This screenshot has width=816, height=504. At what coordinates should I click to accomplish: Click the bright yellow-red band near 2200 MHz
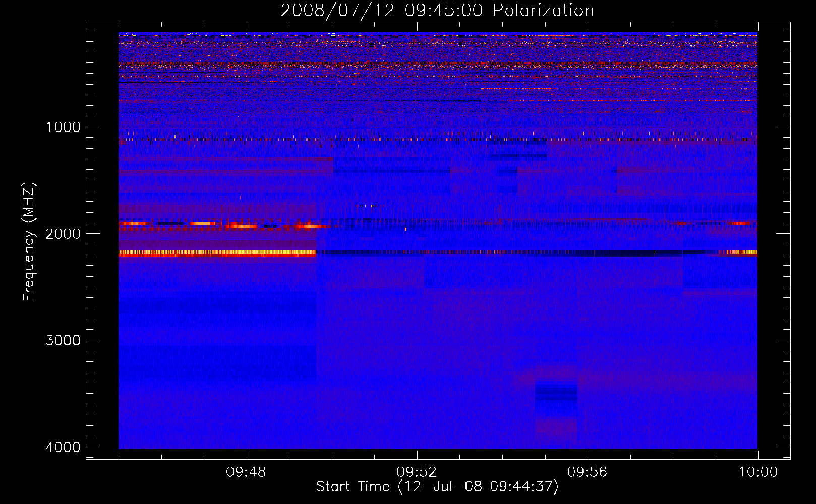(217, 253)
